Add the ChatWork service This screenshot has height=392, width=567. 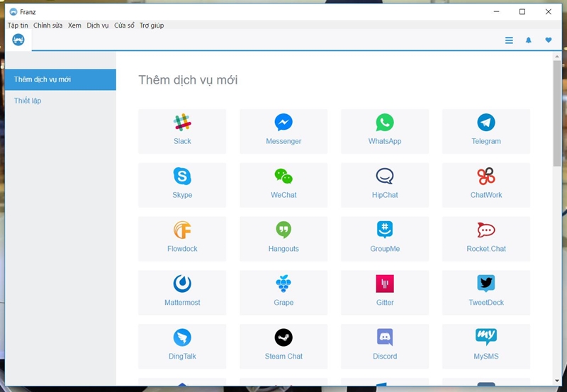(486, 185)
